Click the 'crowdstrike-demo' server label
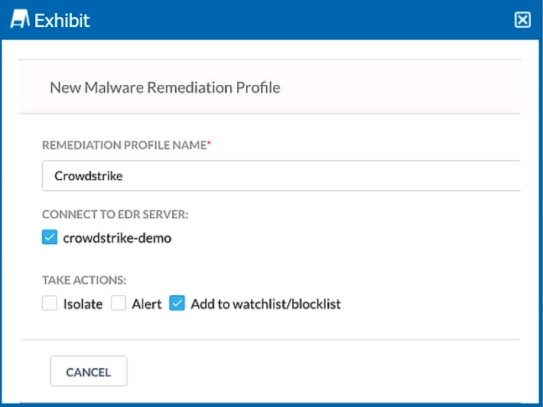Viewport: 543px width, 407px height. (x=117, y=238)
